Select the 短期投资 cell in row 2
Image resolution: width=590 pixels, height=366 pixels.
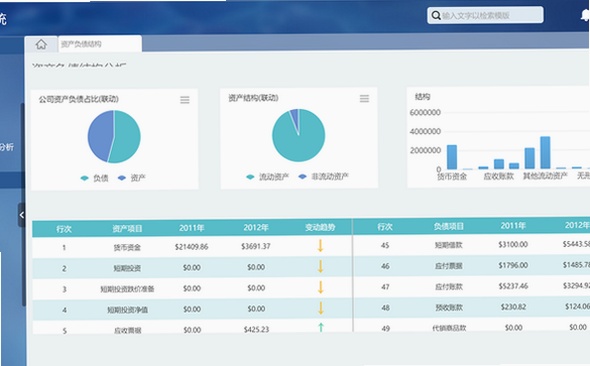coord(127,268)
